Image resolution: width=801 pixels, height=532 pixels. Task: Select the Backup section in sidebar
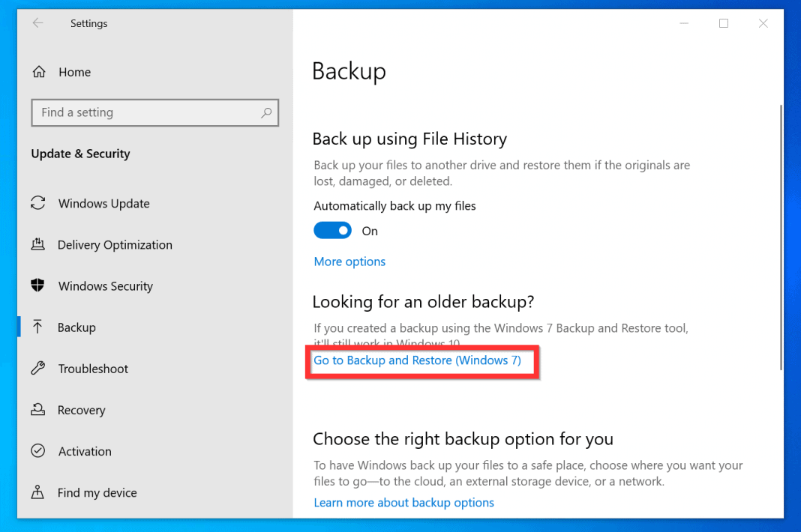tap(76, 327)
